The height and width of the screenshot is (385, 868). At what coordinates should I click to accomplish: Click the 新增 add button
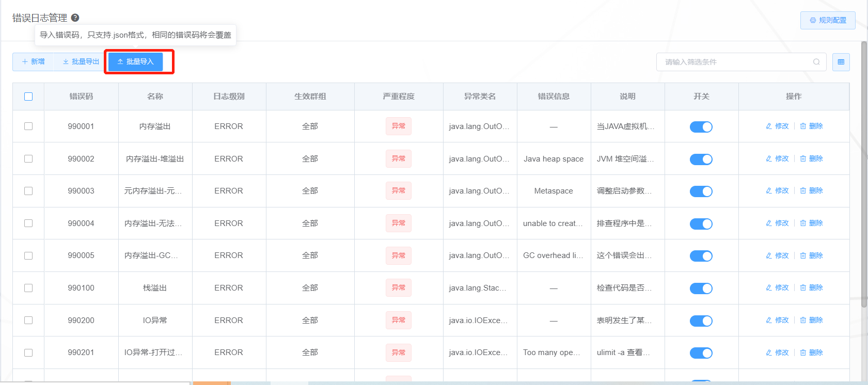coord(33,61)
